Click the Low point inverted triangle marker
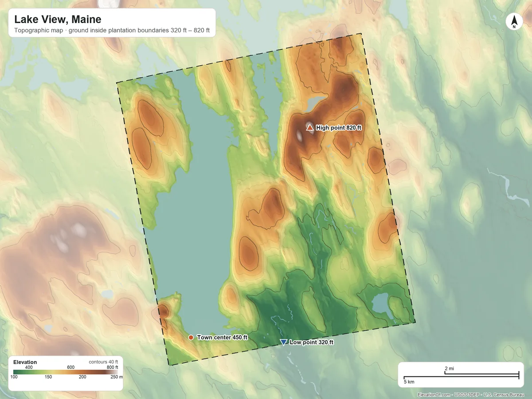 tap(284, 342)
